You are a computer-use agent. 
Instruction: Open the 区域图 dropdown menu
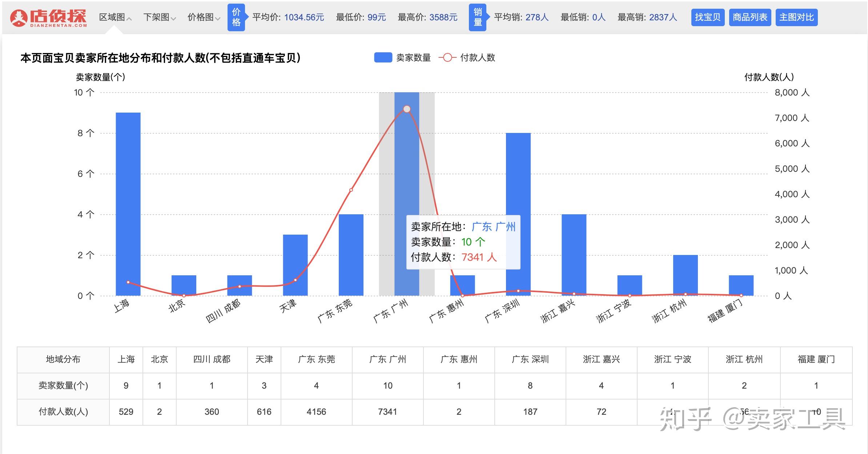point(115,17)
